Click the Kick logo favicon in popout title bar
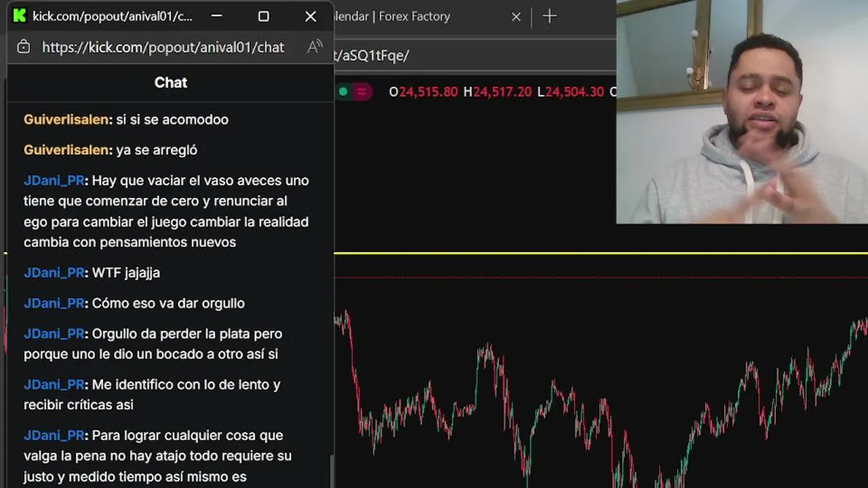868x488 pixels. click(x=20, y=16)
